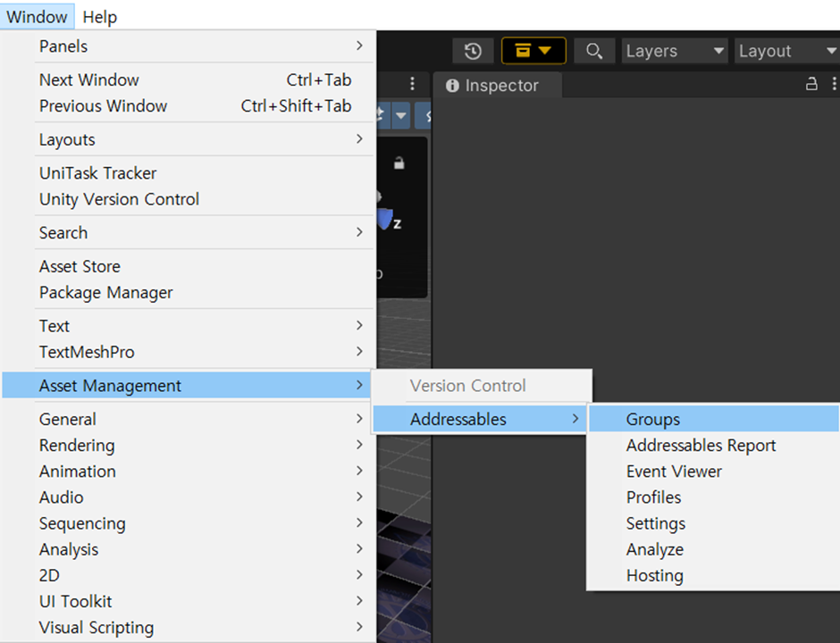The width and height of the screenshot is (840, 643).
Task: Open Addressables Profiles
Action: (x=714, y=497)
